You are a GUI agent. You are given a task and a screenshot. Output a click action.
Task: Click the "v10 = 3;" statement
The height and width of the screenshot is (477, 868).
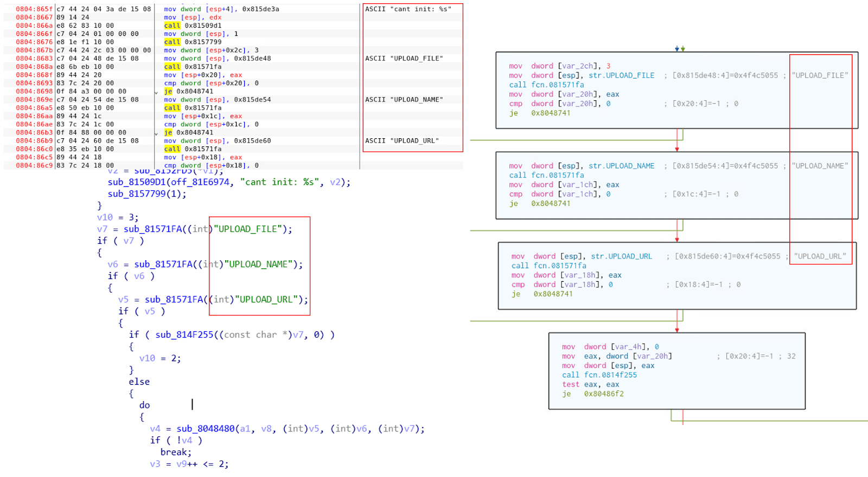click(x=118, y=217)
